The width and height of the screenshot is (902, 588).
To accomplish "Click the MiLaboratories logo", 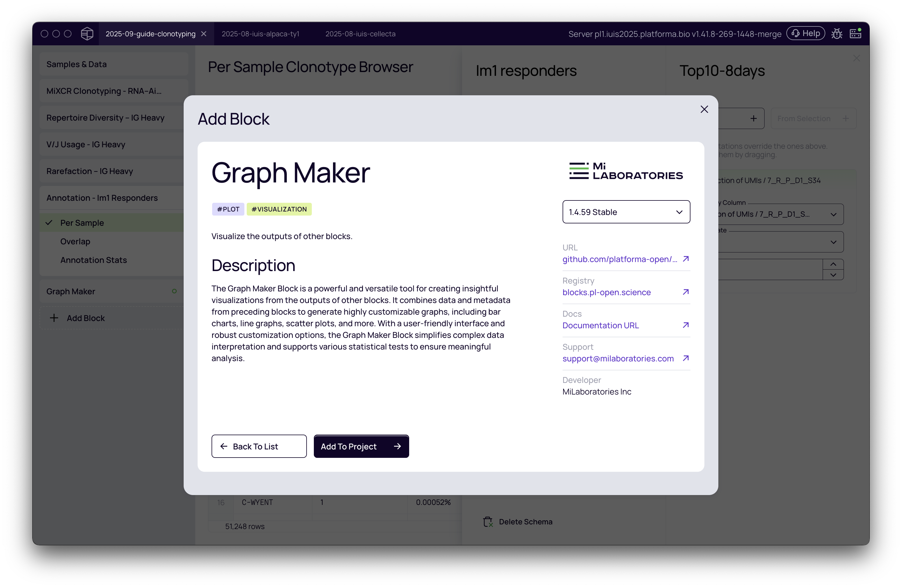I will coord(626,171).
